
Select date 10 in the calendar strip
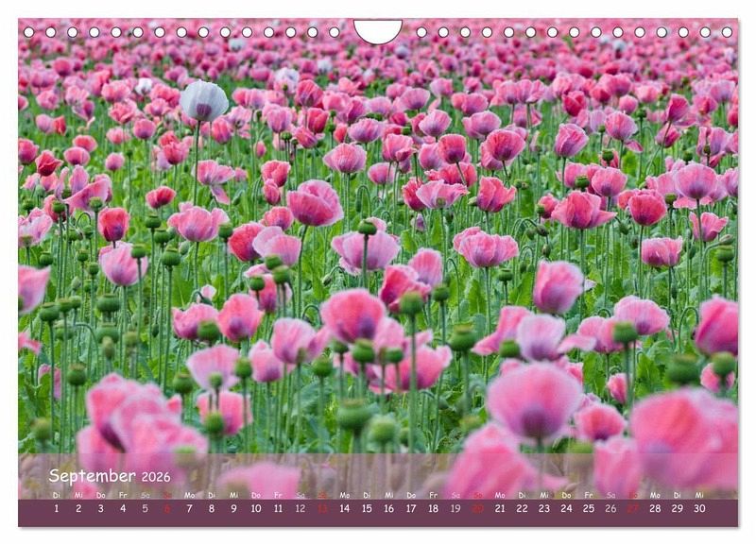coord(256,508)
